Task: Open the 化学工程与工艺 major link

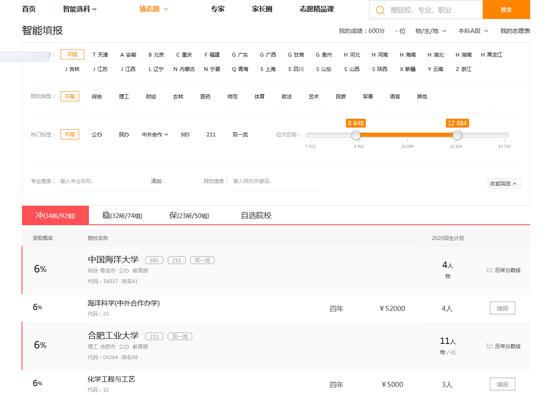Action: (111, 379)
